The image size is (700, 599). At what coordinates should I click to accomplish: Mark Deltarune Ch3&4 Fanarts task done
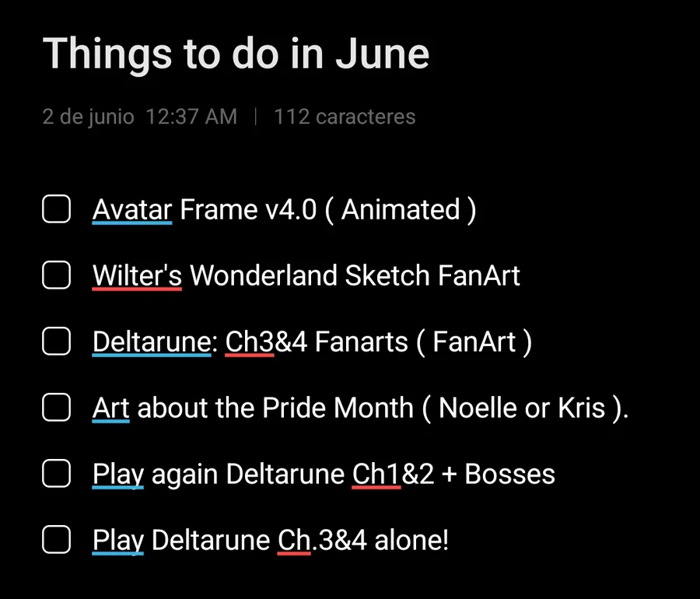coord(56,341)
